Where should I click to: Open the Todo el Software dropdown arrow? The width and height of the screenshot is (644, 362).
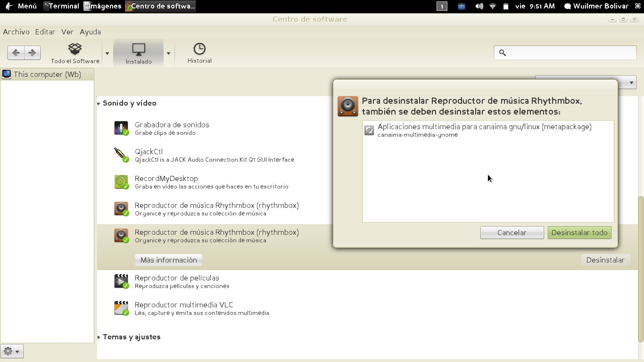tap(107, 53)
